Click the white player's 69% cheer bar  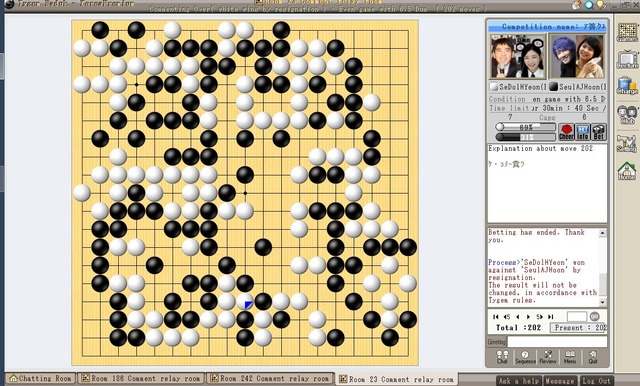(x=525, y=127)
